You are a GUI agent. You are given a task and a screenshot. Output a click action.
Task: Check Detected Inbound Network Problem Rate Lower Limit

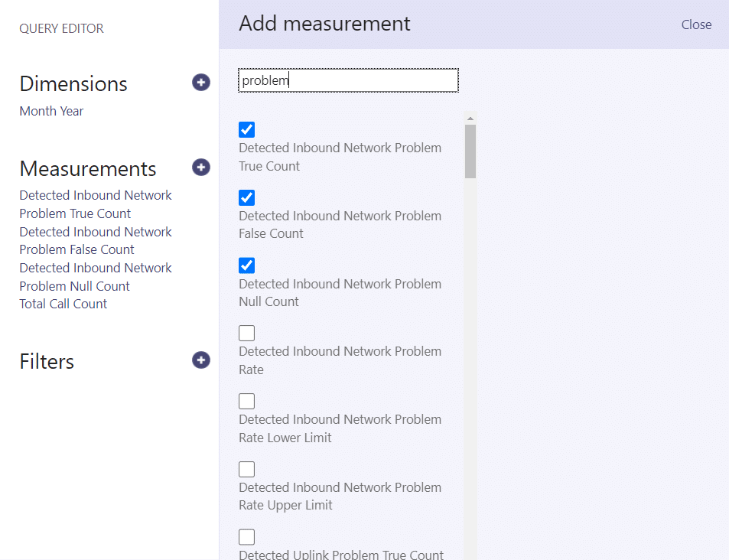[247, 402]
